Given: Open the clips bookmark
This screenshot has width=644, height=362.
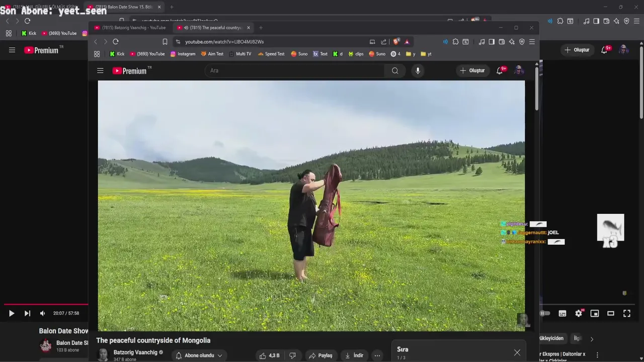Looking at the screenshot, I should [x=355, y=54].
